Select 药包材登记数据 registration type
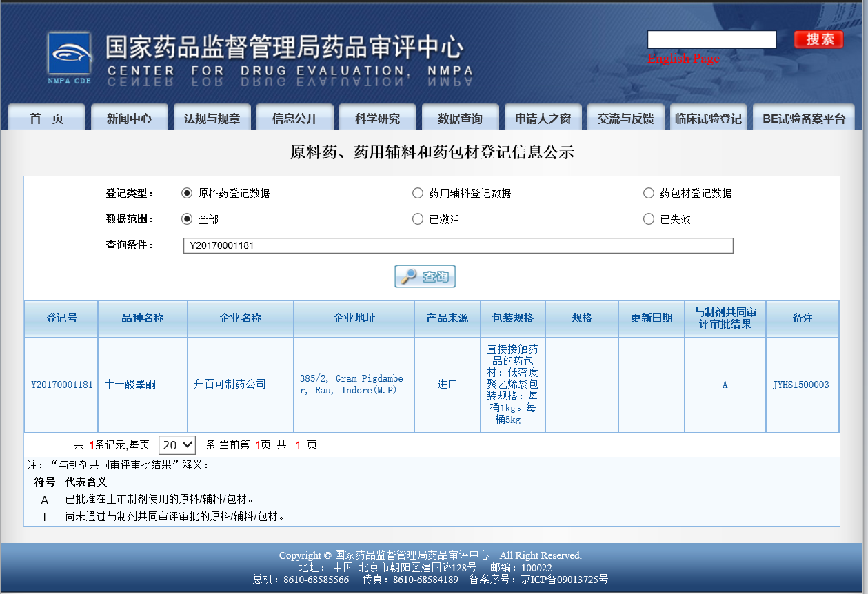 pos(649,193)
